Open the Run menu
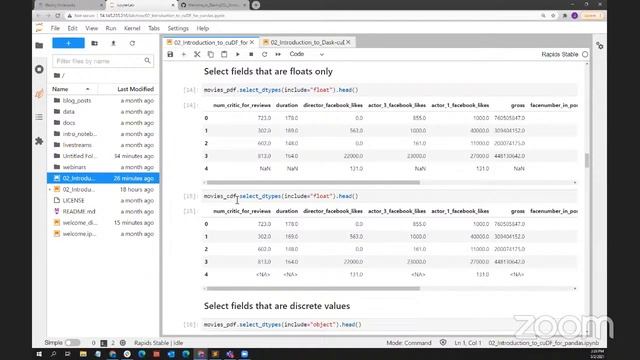This screenshot has height=360, width=640. (x=111, y=28)
